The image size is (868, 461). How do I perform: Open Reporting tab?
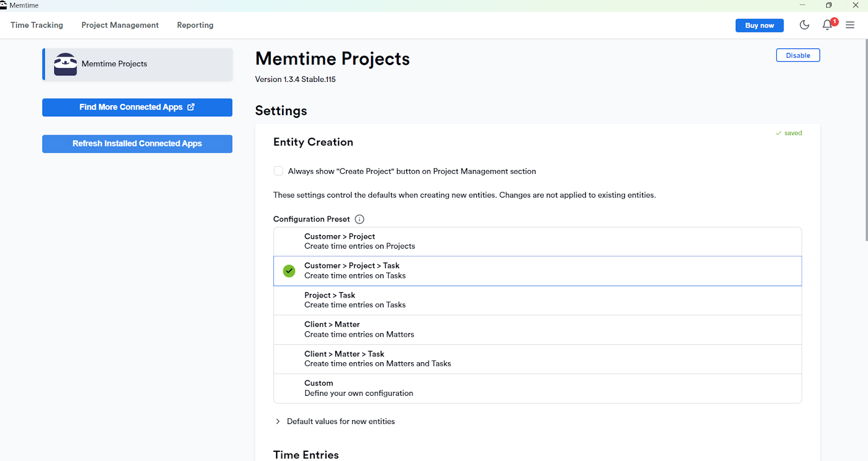tap(195, 25)
